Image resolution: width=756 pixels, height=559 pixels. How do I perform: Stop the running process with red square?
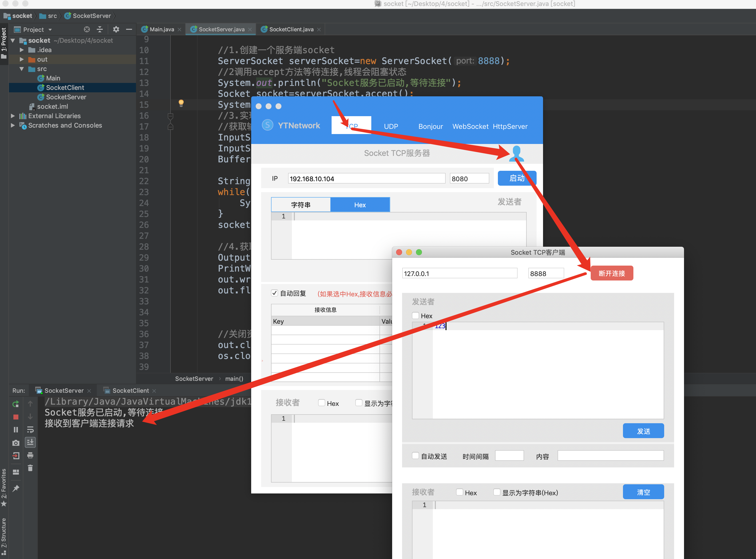pos(16,417)
